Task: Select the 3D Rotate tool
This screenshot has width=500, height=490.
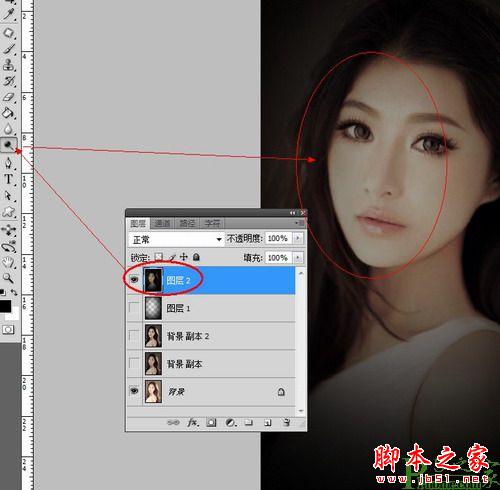Action: [x=9, y=230]
